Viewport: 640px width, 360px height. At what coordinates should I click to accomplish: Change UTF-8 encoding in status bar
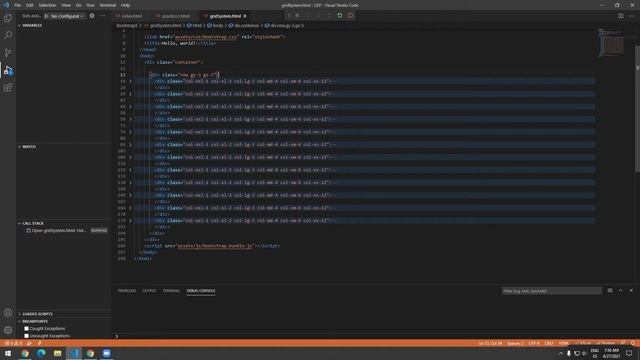click(533, 343)
